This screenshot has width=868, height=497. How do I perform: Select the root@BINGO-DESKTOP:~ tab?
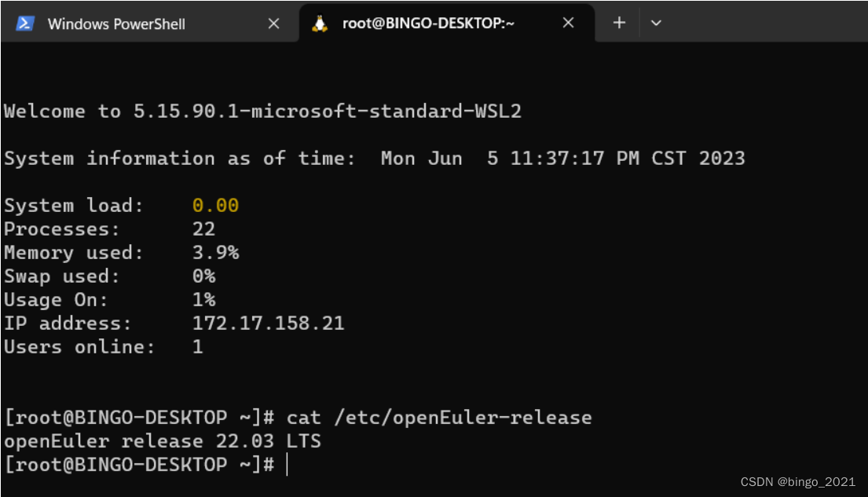tap(428, 24)
